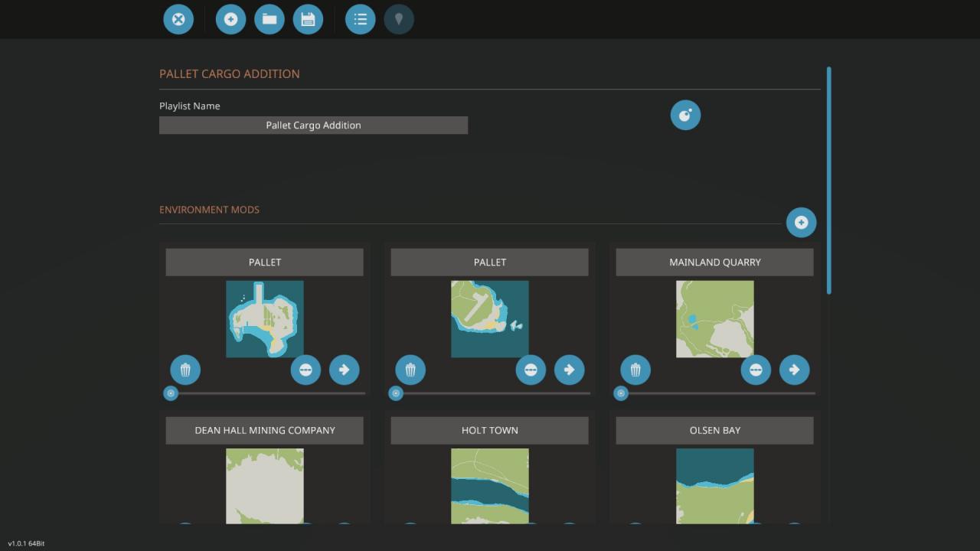Click the slider handle under Mainland Quarry
The image size is (980, 551).
tap(621, 393)
